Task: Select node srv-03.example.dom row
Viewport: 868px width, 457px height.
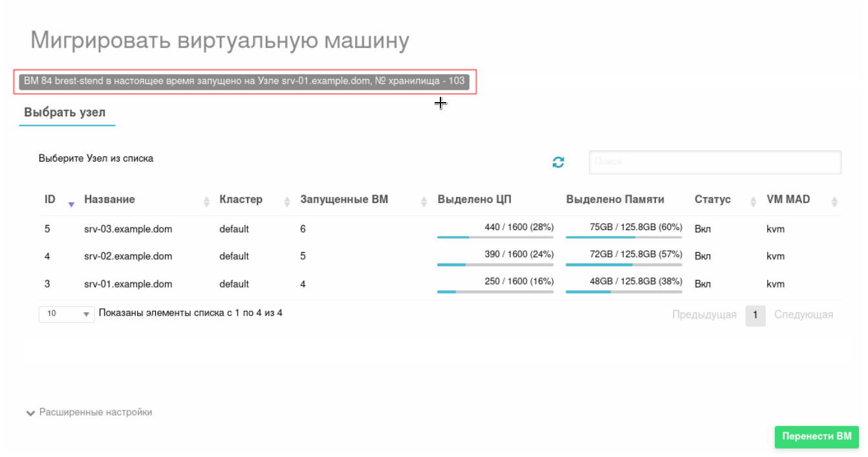Action: click(128, 229)
